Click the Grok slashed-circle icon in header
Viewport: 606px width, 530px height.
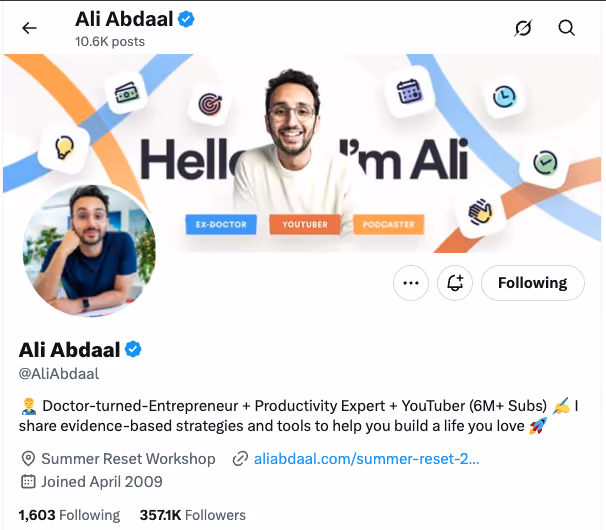523,28
